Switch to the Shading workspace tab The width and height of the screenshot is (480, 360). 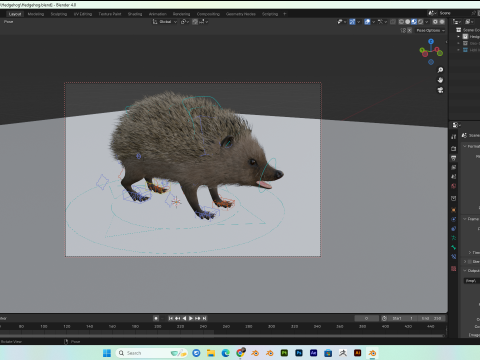coord(135,14)
